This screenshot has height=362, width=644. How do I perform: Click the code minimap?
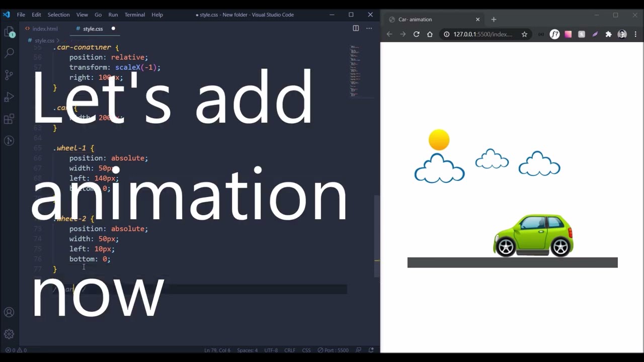[x=355, y=70]
